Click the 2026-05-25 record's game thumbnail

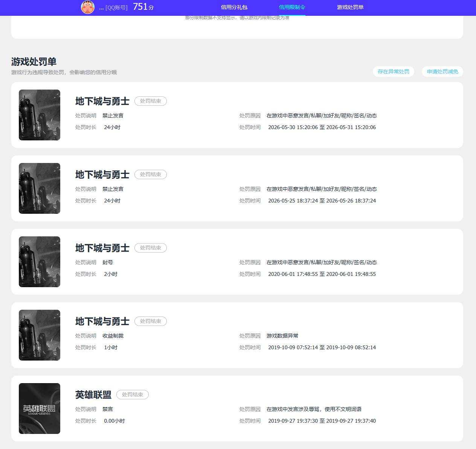click(40, 188)
